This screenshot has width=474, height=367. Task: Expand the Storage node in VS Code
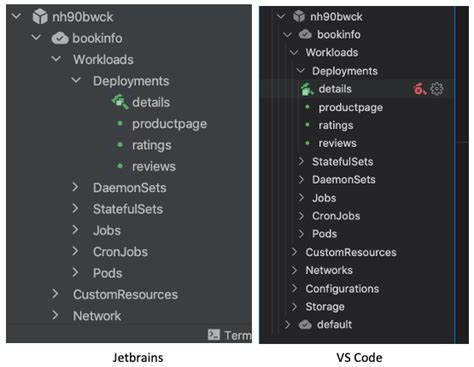294,307
